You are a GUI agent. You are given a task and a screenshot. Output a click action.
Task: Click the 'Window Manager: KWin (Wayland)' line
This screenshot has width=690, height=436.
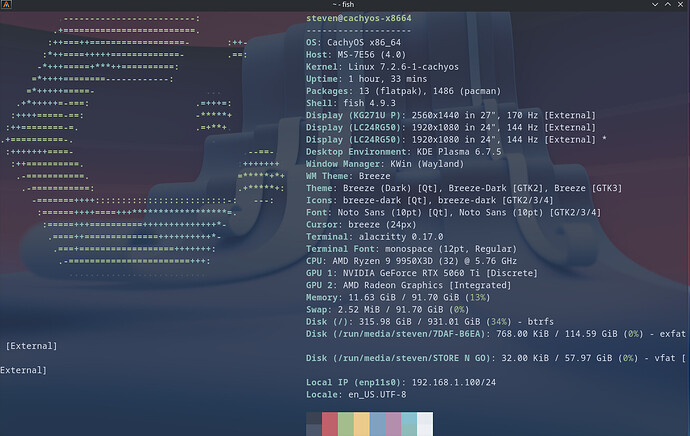tap(385, 164)
